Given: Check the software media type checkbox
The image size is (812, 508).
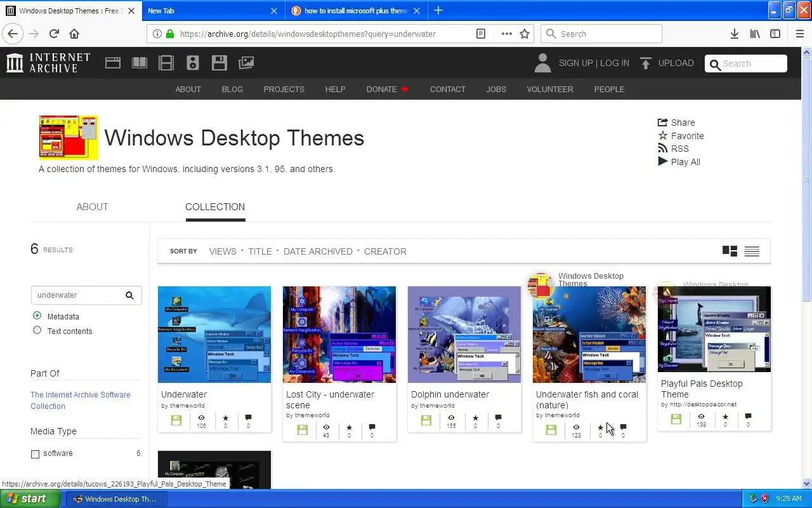Looking at the screenshot, I should [x=35, y=454].
